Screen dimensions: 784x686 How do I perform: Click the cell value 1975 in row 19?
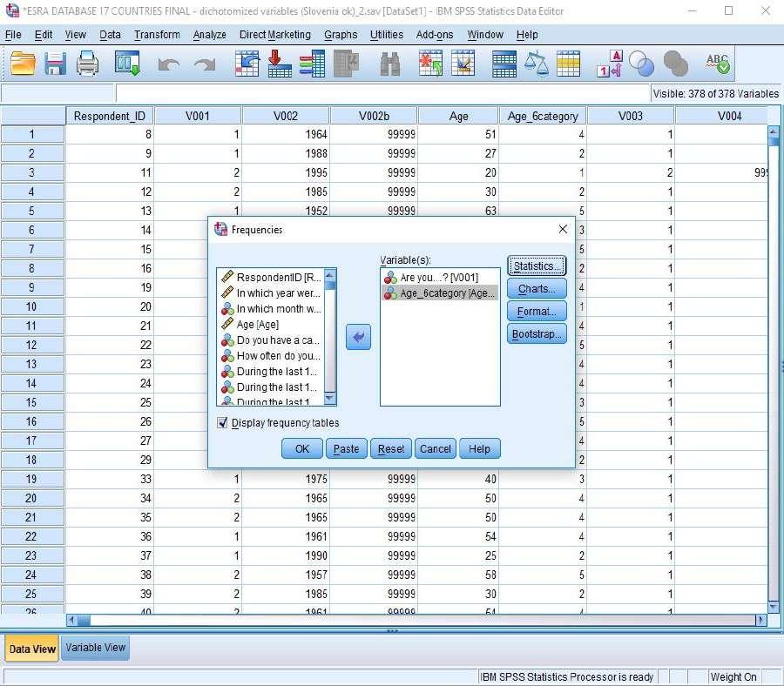coord(285,479)
